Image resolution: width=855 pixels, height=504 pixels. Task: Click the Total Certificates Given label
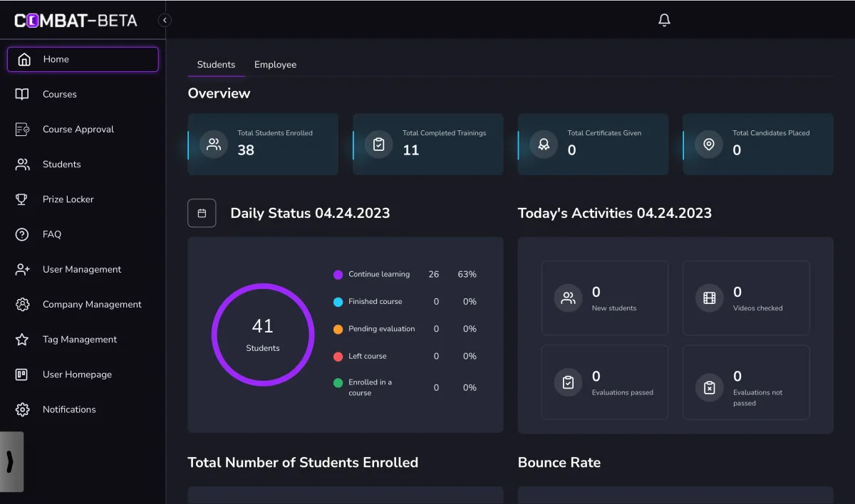(604, 133)
